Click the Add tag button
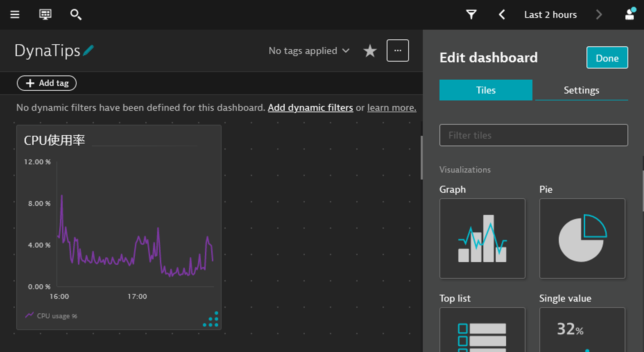Image resolution: width=644 pixels, height=352 pixels. click(x=47, y=83)
